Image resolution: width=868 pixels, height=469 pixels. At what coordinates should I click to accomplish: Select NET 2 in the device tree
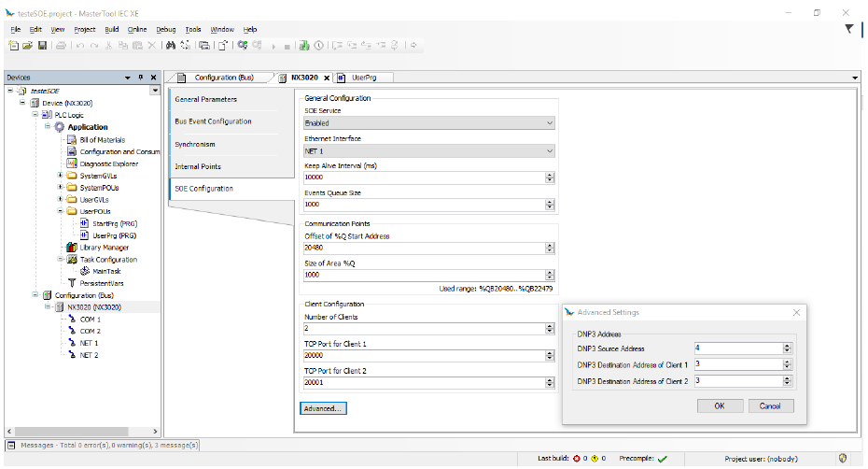89,355
